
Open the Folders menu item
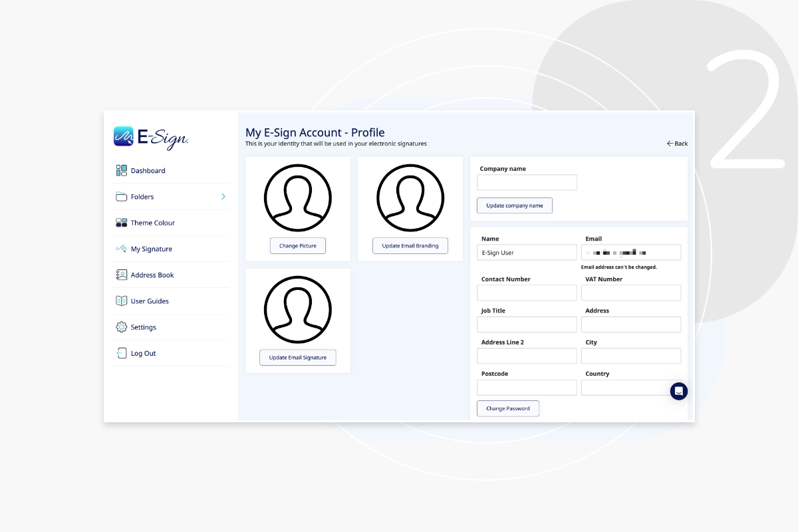point(170,197)
